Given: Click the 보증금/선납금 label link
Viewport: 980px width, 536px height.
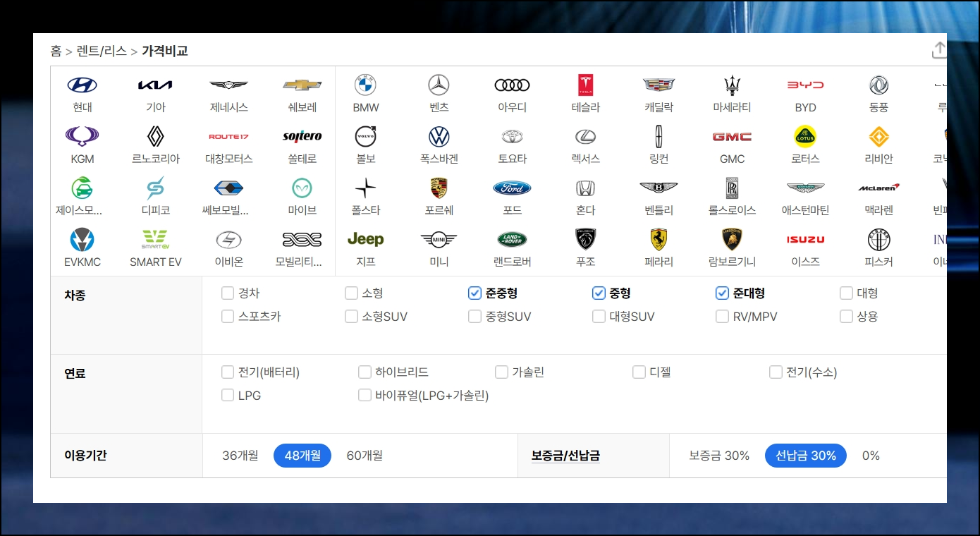Looking at the screenshot, I should pyautogui.click(x=565, y=456).
